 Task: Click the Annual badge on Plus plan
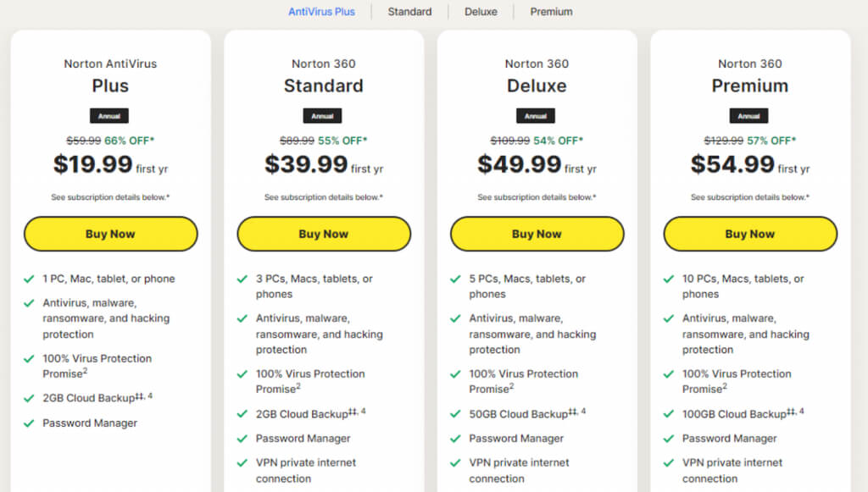(x=109, y=116)
